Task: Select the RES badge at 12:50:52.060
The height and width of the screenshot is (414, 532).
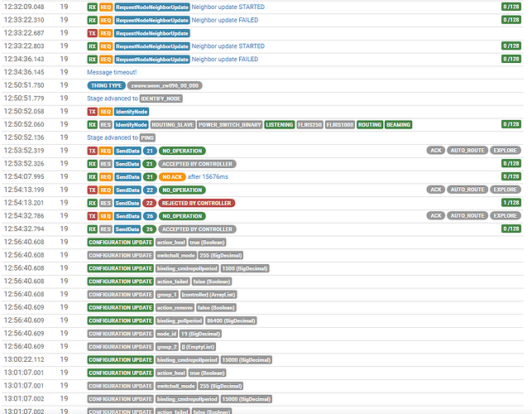Action: click(x=106, y=125)
